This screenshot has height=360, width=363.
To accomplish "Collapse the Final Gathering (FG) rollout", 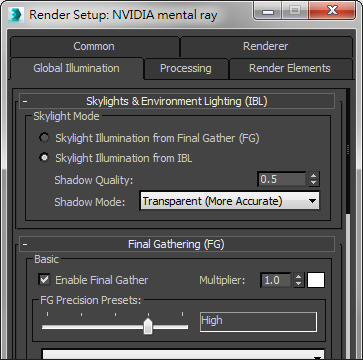I will click(177, 244).
